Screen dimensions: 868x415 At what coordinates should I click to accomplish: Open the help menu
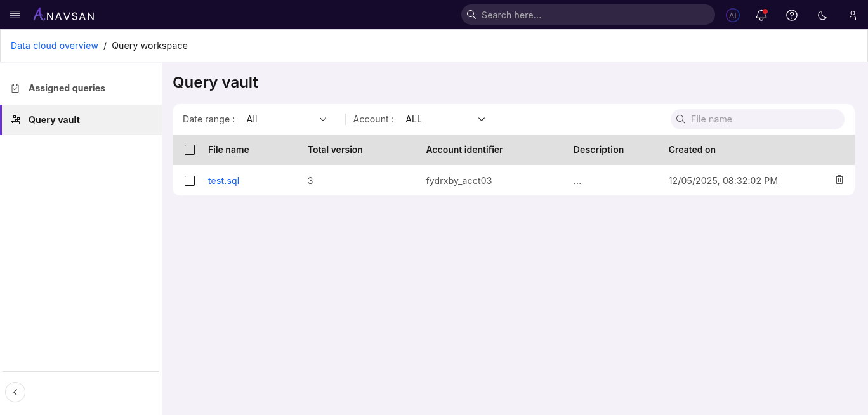click(791, 15)
